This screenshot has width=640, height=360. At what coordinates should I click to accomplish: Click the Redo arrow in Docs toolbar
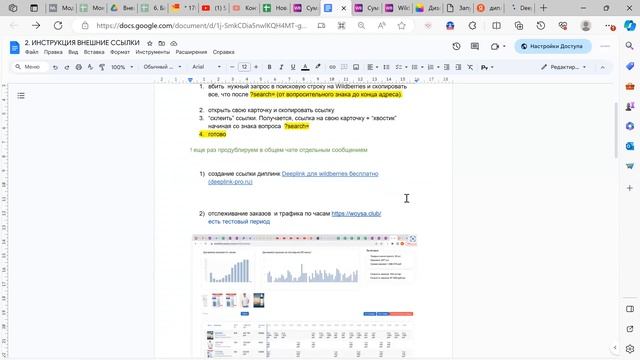click(67, 67)
